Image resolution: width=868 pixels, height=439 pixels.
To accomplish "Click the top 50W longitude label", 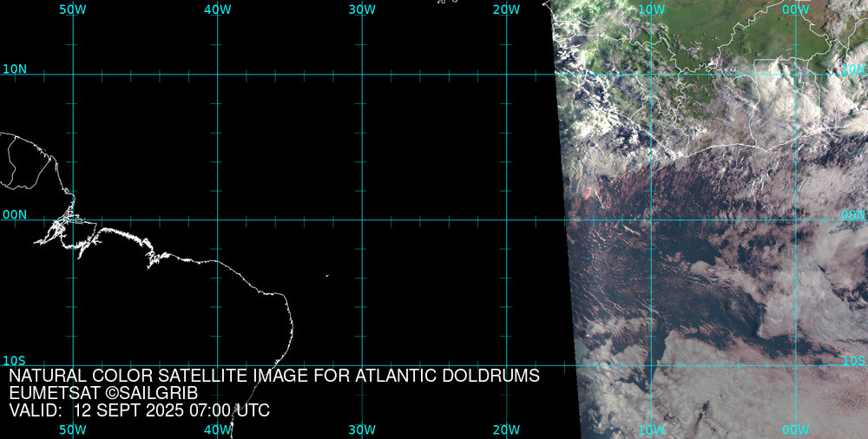I will pos(73,10).
